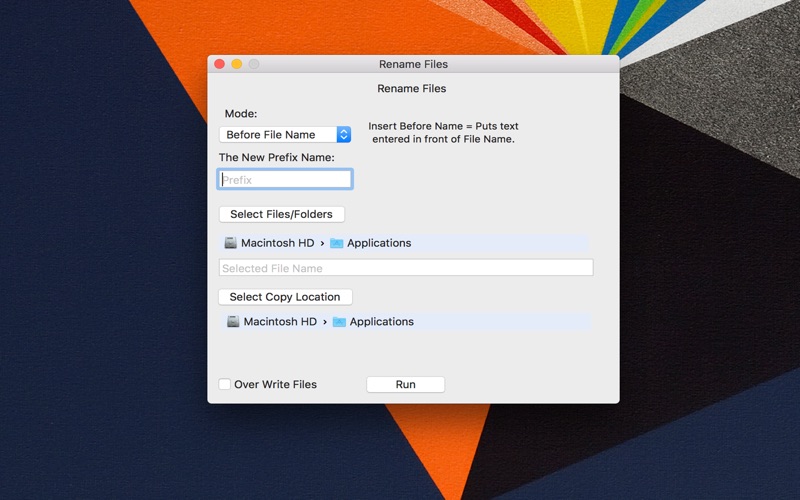Select Macintosh HD text in source path bar
The image size is (800, 500).
click(278, 243)
